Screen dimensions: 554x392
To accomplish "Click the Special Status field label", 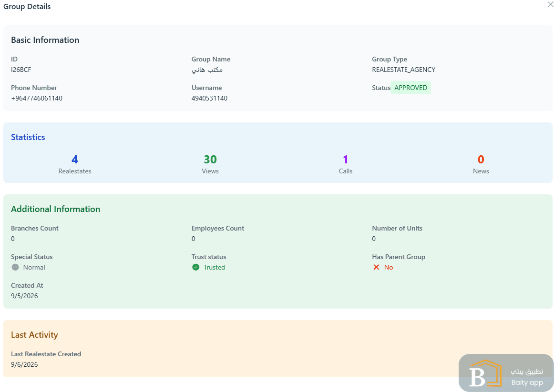I will 32,257.
